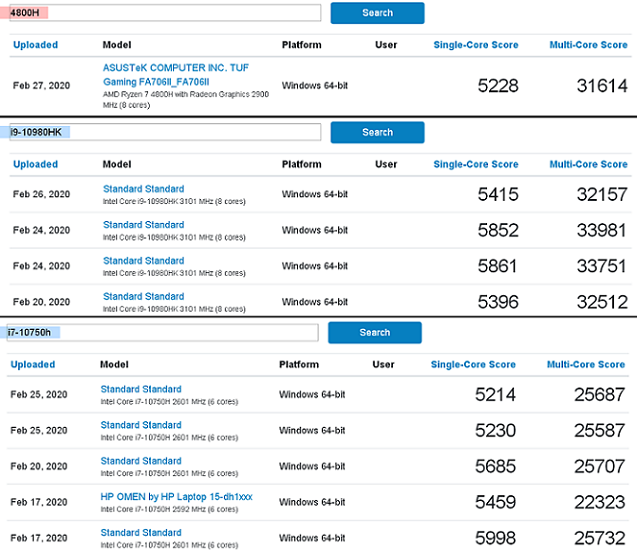The image size is (637, 552).
Task: Open Standard Standard result dated Feb 26, 2020
Action: [x=143, y=189]
